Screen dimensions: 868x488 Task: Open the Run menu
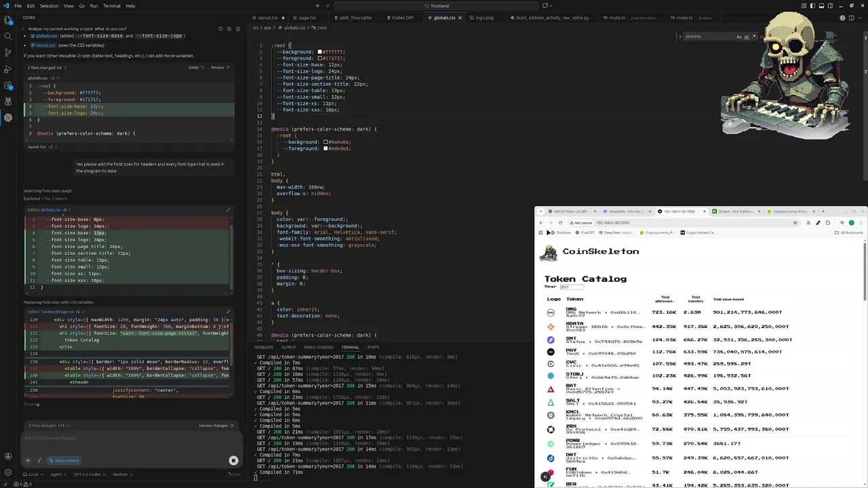(94, 5)
